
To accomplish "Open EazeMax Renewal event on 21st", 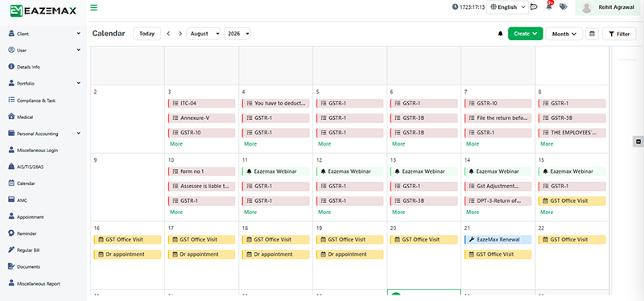I will click(497, 240).
